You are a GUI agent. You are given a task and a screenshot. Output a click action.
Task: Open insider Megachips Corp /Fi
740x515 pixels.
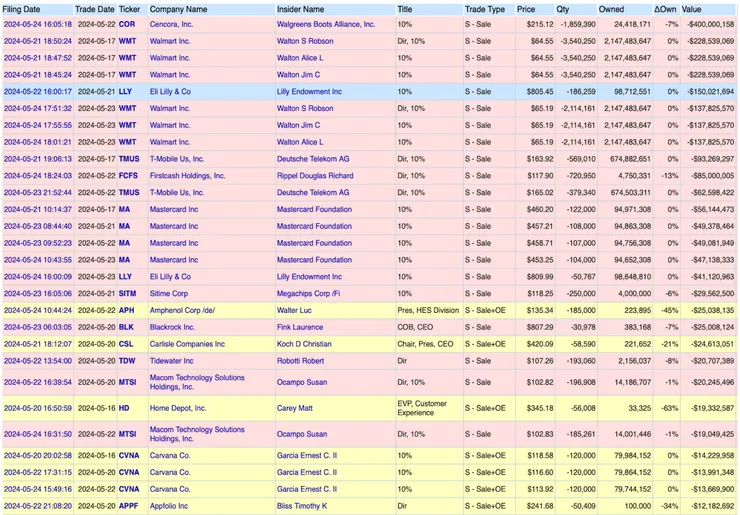(308, 294)
